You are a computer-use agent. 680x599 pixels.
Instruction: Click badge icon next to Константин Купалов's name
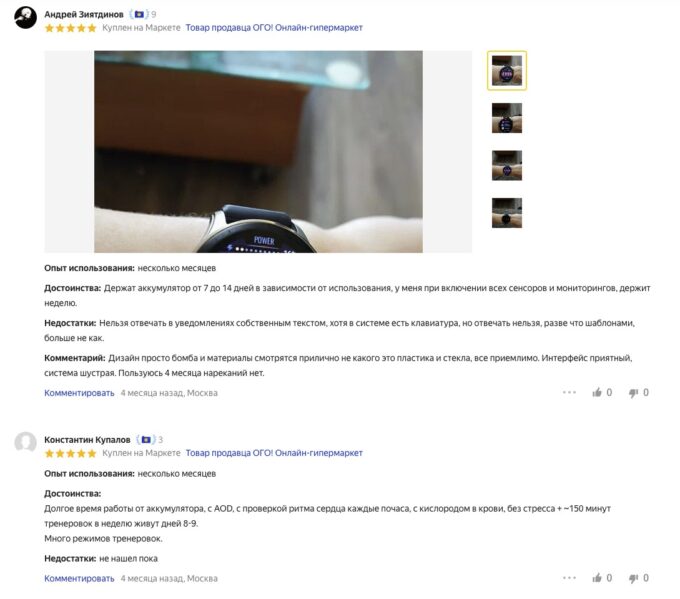pos(146,439)
